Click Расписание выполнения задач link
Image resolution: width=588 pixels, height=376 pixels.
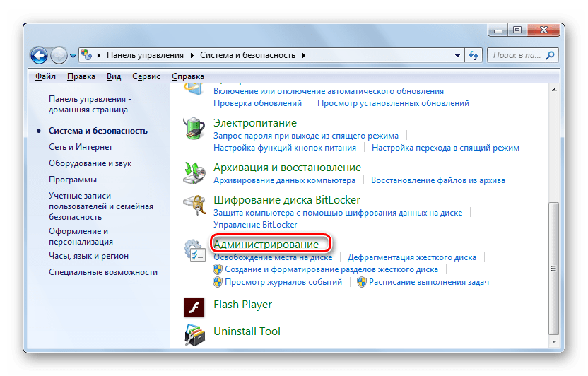(429, 282)
